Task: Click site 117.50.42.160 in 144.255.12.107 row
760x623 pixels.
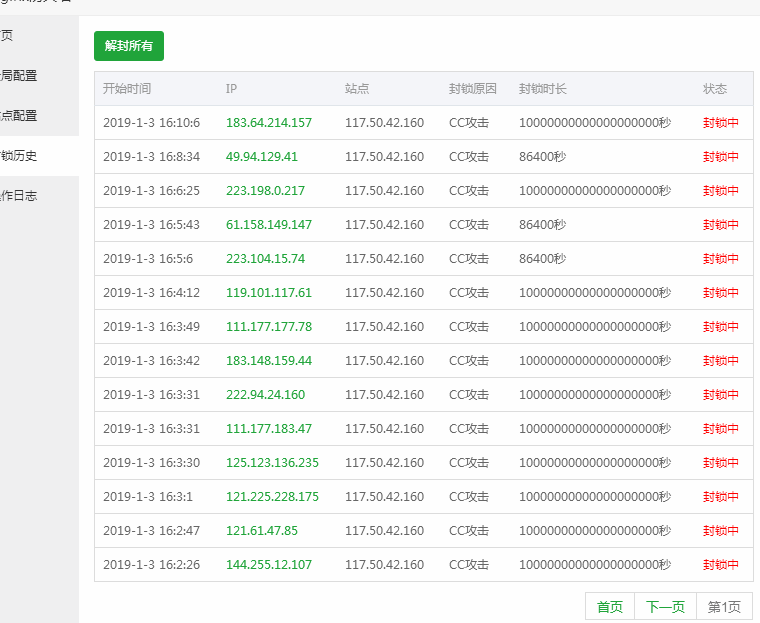Action: point(384,564)
